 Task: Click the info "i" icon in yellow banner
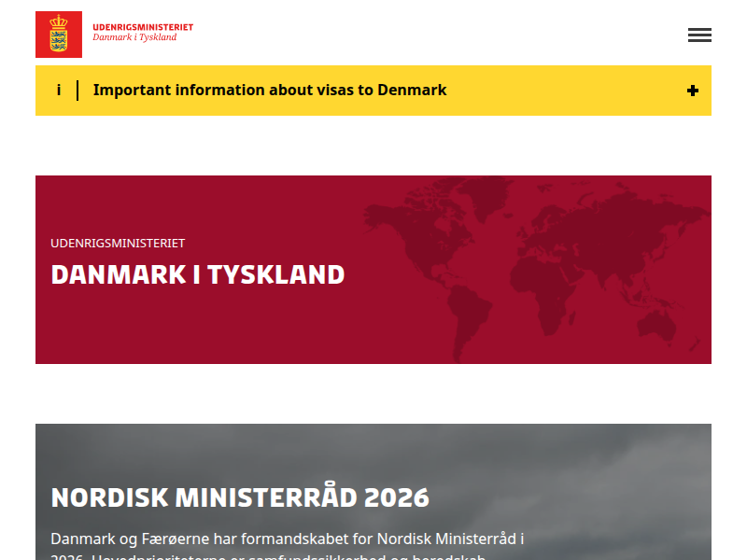coord(59,91)
